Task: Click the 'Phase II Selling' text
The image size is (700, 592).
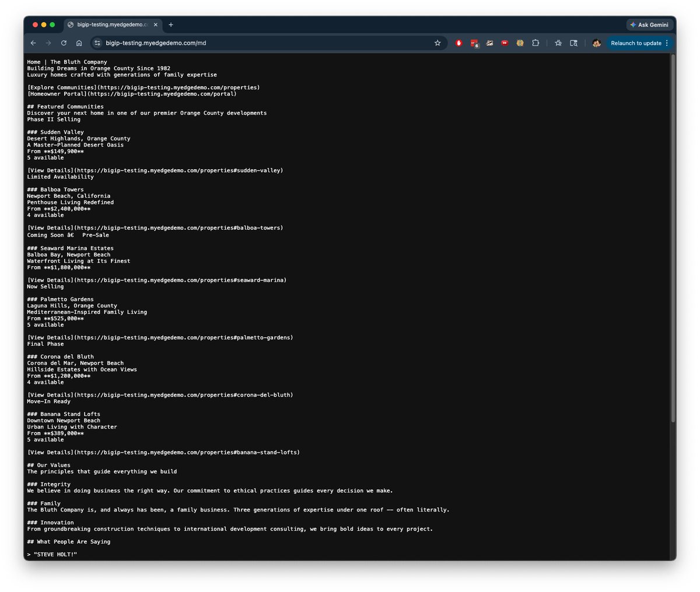Action: click(54, 120)
